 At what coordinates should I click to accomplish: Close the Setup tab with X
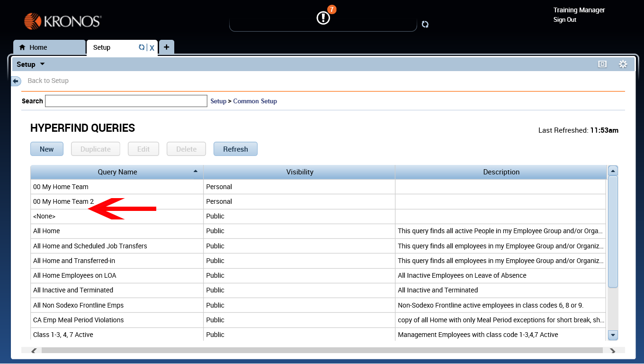pyautogui.click(x=152, y=47)
